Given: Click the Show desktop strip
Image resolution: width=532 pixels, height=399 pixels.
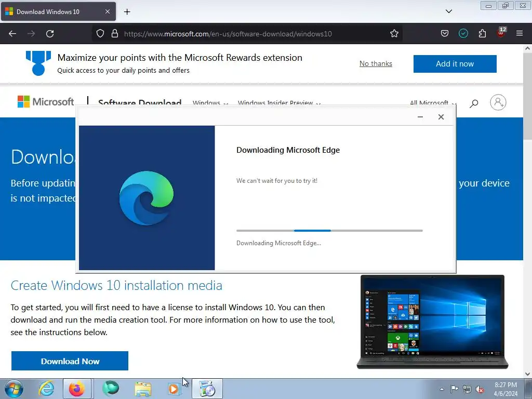Looking at the screenshot, I should point(528,389).
